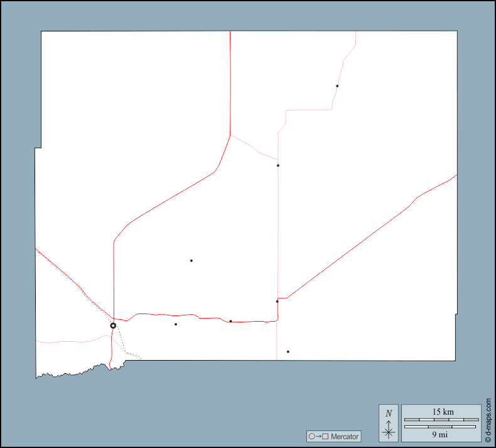Open the d-maps.com copyright link
This screenshot has height=448, width=496.
(488, 418)
